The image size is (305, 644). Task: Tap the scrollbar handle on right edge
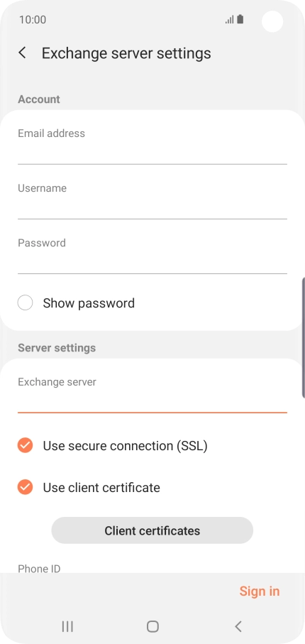303,337
